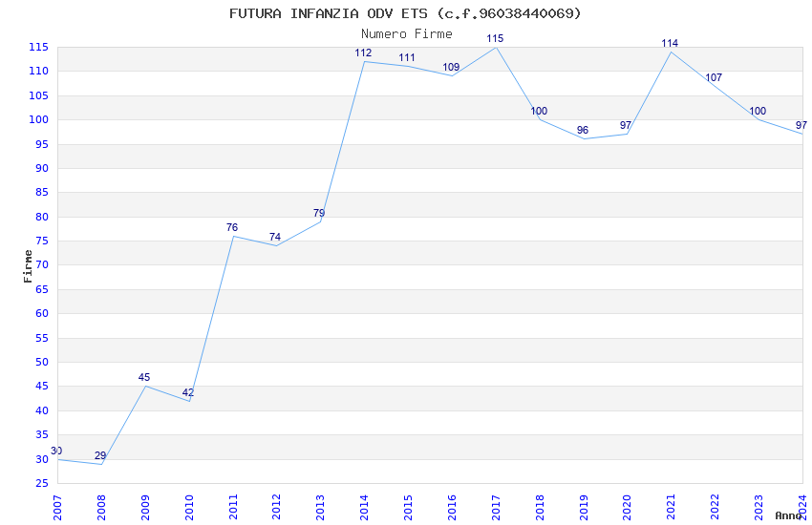Click the x-axis year label 2022
Viewport: 812px width, 525px height.
click(x=716, y=508)
